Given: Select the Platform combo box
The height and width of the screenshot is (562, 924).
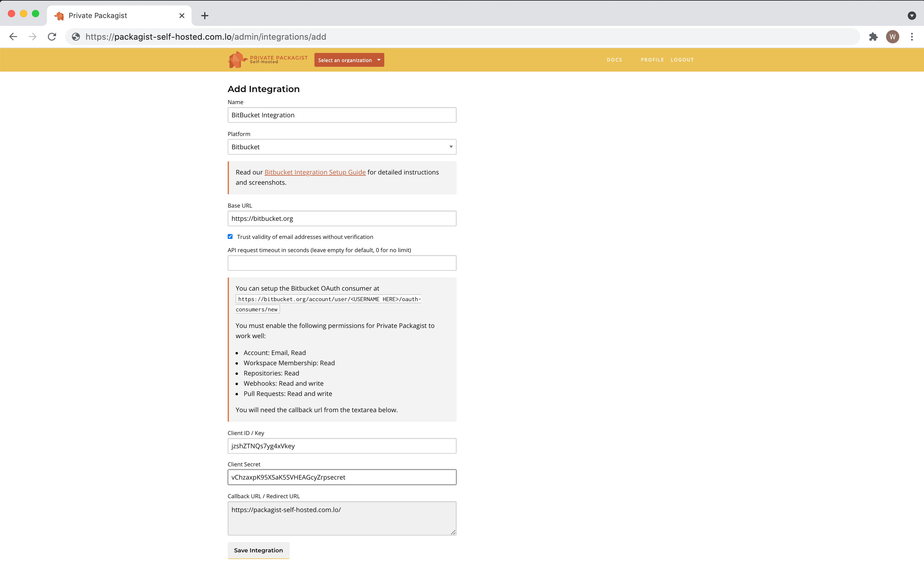Looking at the screenshot, I should [x=342, y=147].
